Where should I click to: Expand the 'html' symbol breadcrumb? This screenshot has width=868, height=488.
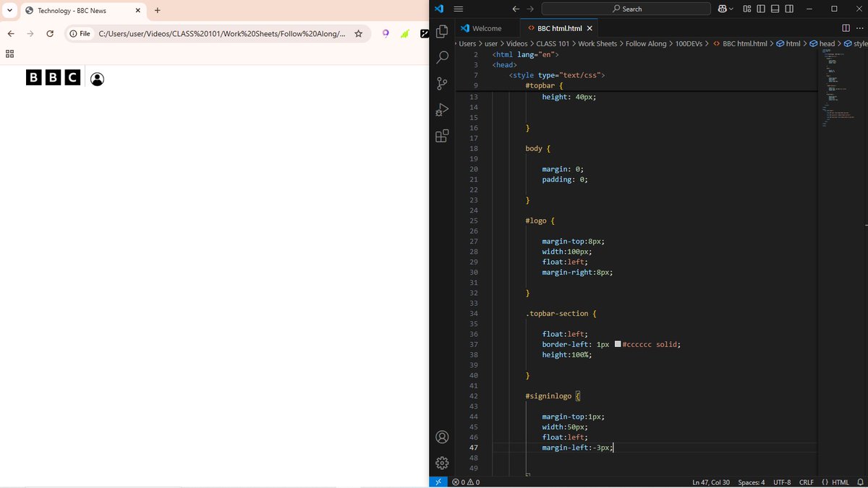[788, 43]
